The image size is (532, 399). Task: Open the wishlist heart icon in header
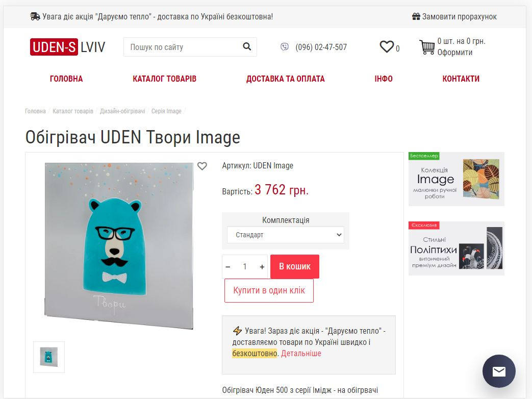point(387,46)
